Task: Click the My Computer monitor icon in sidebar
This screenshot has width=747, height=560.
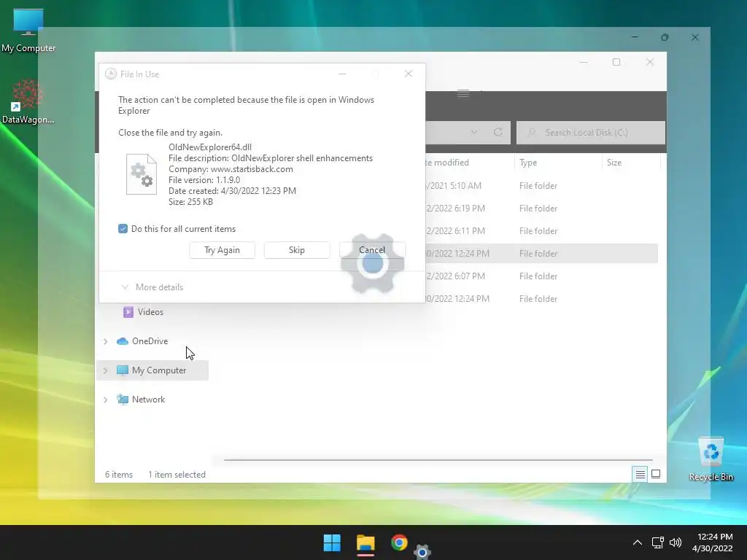Action: coord(123,370)
